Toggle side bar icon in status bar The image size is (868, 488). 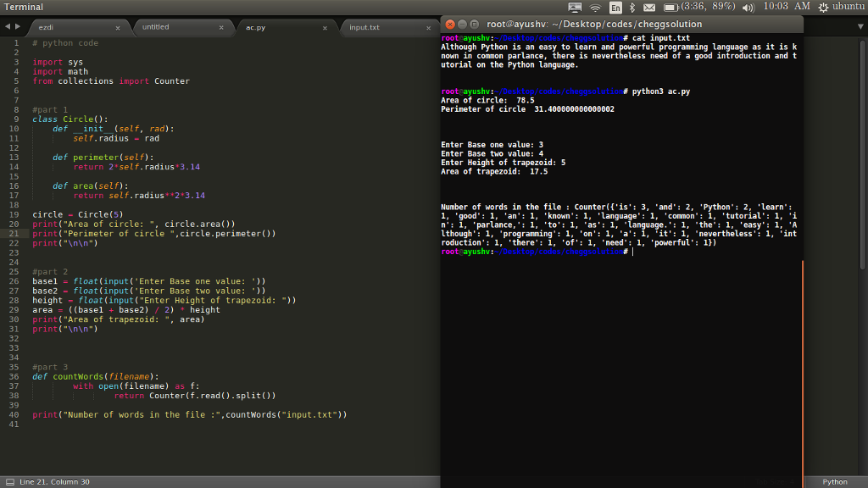pyautogui.click(x=9, y=481)
